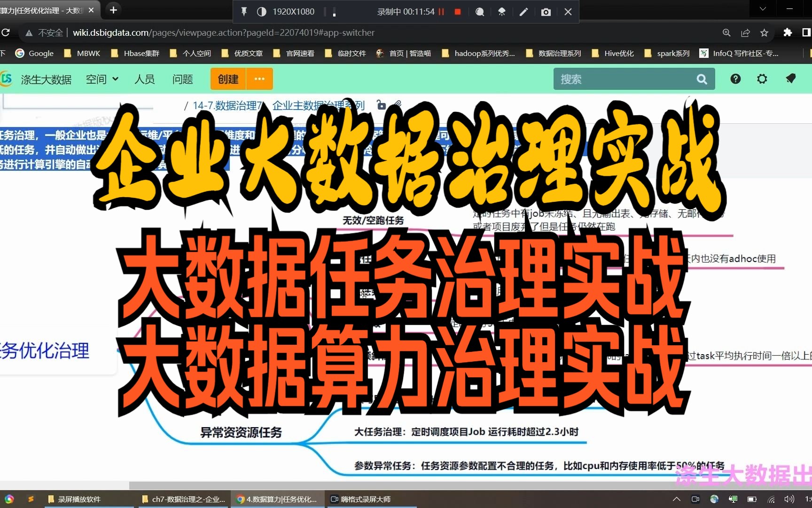The image size is (812, 508).
Task: Click the 大任务治理 mind map entry
Action: pos(466,432)
